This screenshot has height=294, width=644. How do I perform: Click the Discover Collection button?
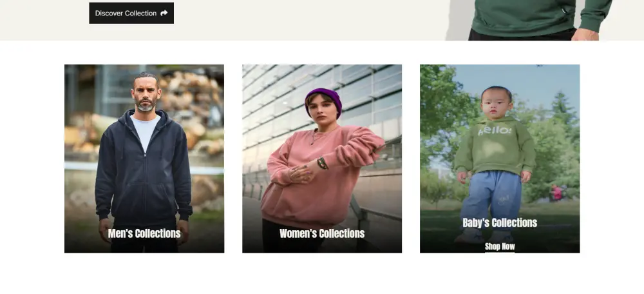point(131,13)
